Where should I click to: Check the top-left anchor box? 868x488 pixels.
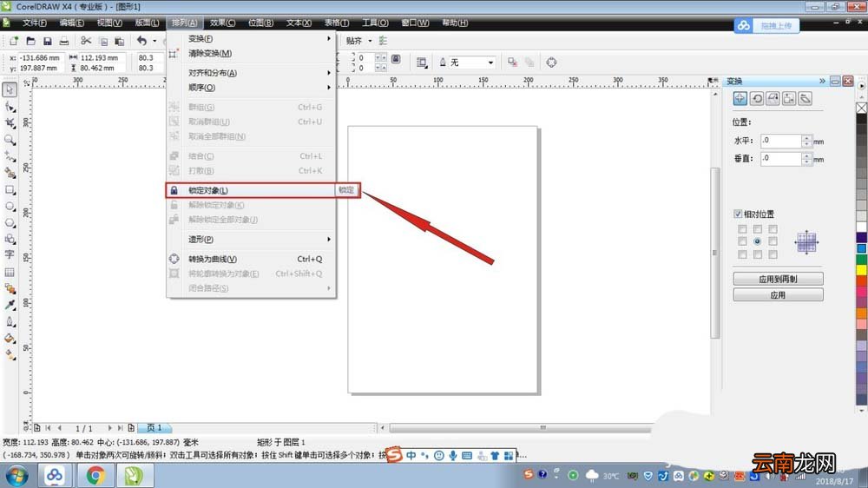pos(742,228)
